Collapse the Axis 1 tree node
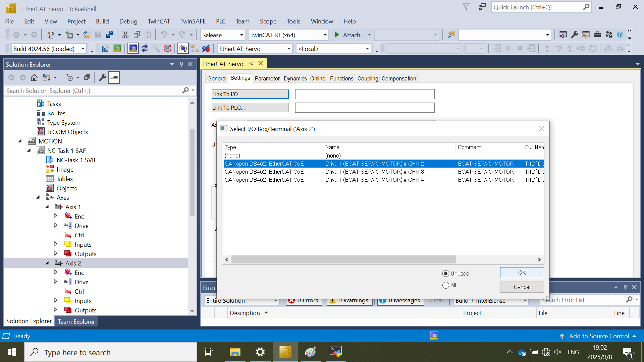The image size is (644, 362). click(47, 207)
